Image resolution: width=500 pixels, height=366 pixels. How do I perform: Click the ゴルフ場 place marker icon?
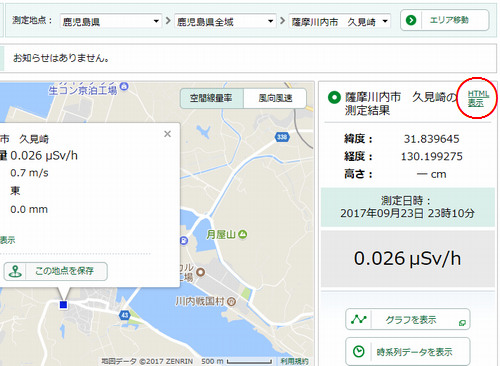pos(200,272)
